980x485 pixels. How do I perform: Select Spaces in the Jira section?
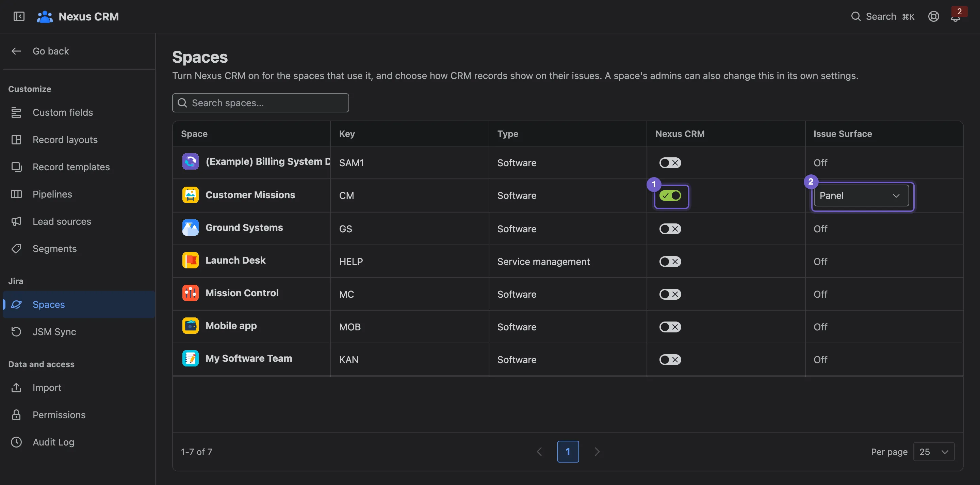(x=79, y=304)
